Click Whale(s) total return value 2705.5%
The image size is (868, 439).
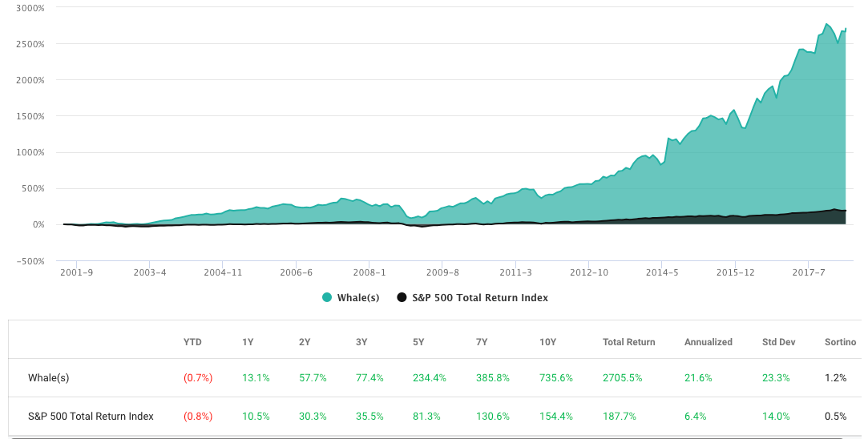(623, 377)
